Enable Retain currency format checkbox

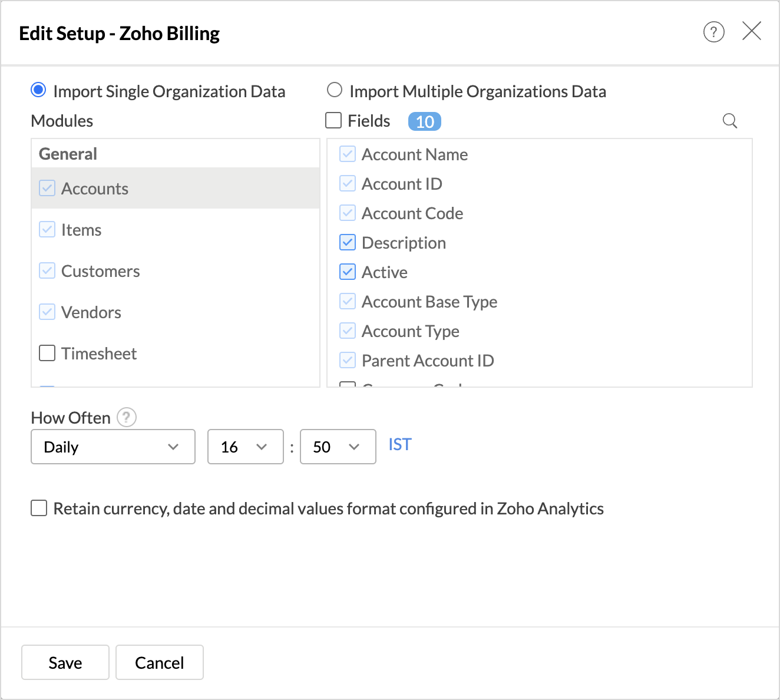coord(39,508)
